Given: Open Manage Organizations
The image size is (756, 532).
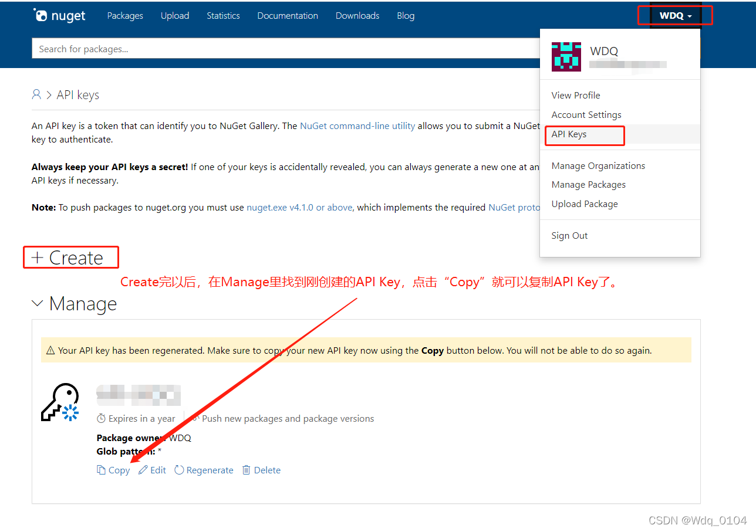Looking at the screenshot, I should pos(598,165).
